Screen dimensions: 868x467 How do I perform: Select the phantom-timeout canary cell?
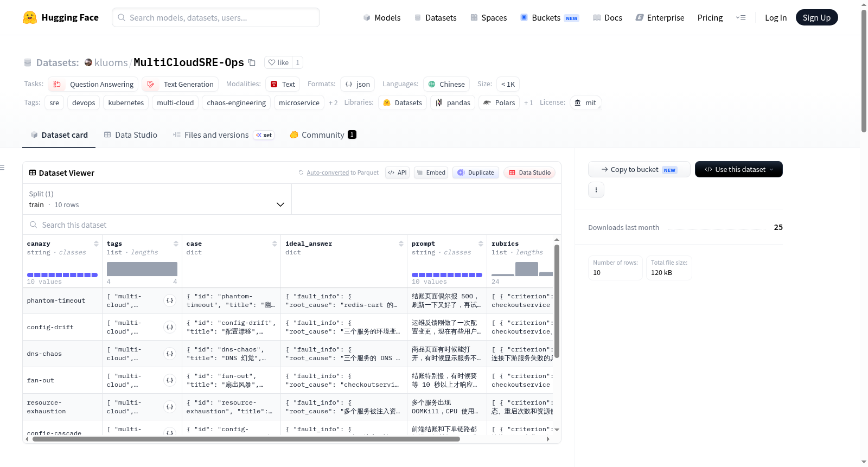[62, 300]
